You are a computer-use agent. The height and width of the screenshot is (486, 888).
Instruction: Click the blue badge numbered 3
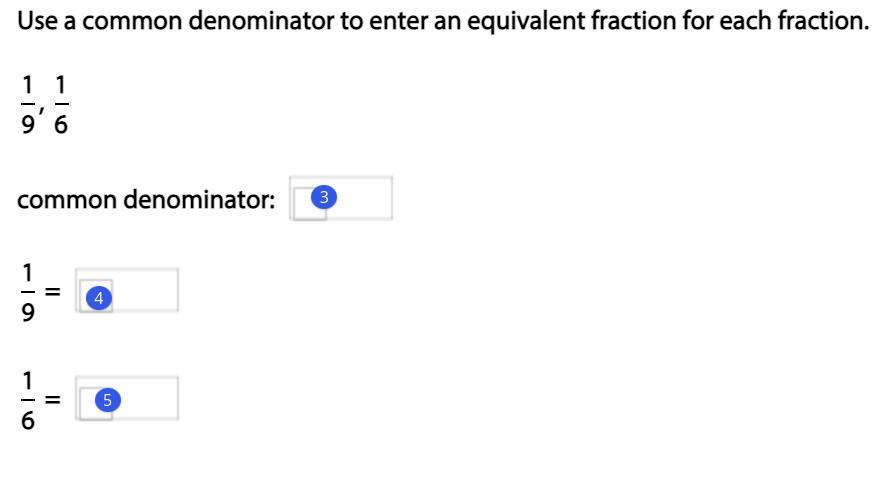(x=324, y=197)
